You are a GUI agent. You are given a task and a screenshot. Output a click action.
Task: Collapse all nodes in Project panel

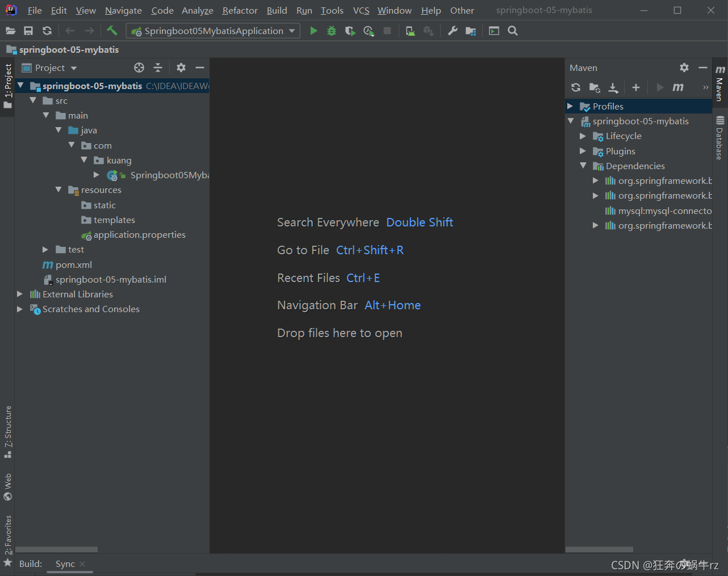[158, 68]
